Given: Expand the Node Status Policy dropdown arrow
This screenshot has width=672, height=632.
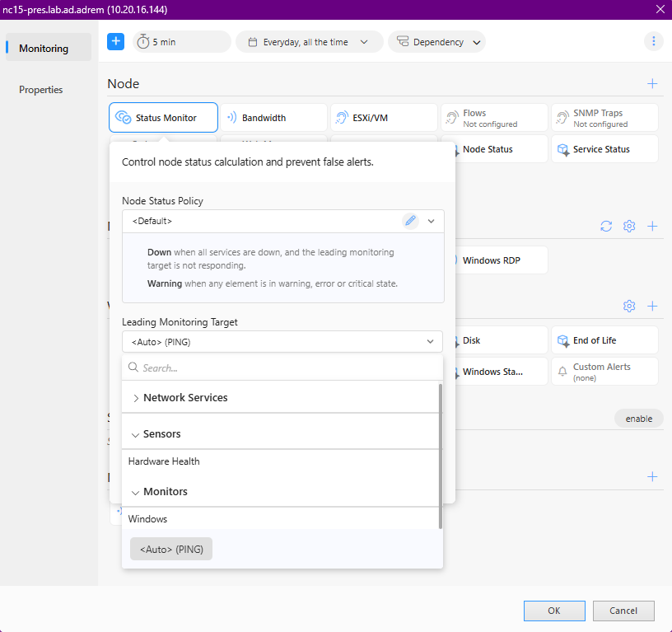Looking at the screenshot, I should [431, 222].
